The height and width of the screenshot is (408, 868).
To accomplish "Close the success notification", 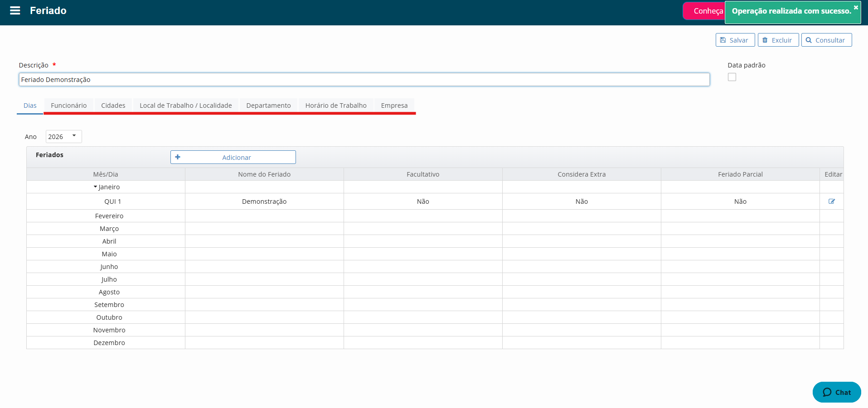I will coord(856,7).
